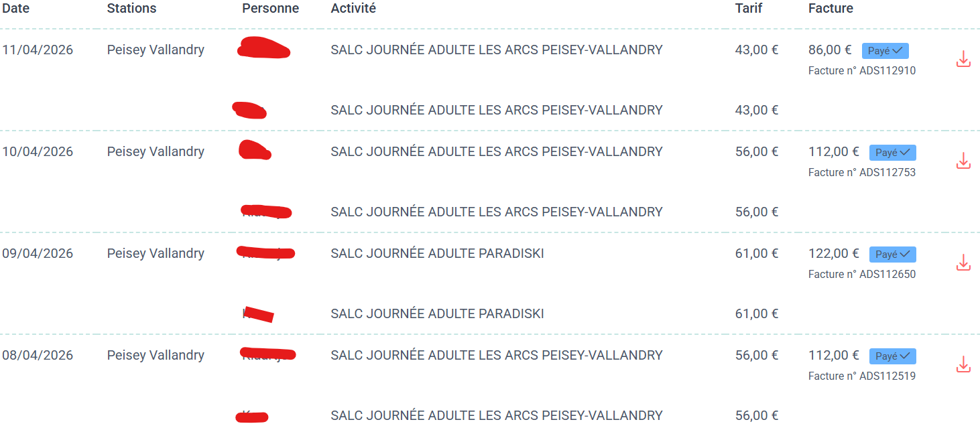Click the 08/04/2026 Peisey Vallandry station cell
980x430 pixels.
(x=156, y=356)
